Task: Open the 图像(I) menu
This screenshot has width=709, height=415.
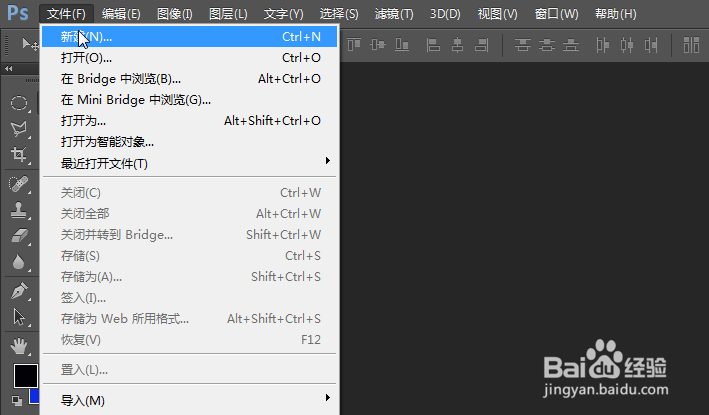Action: click(175, 14)
